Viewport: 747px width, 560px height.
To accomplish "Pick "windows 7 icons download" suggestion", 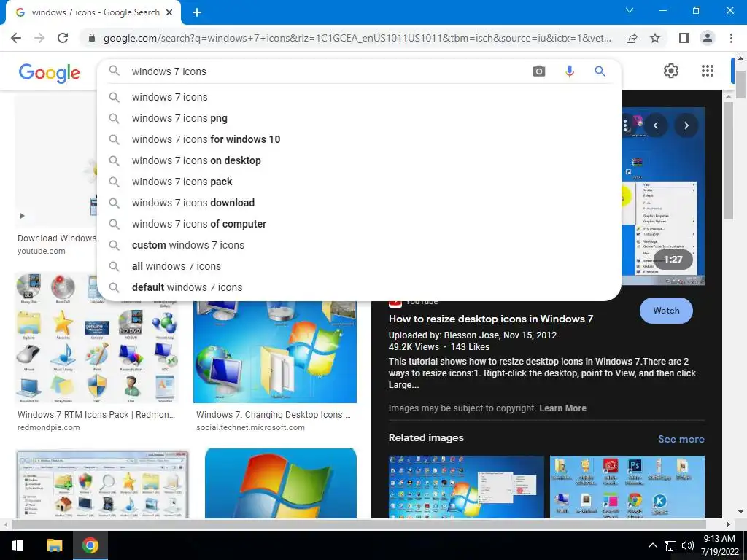I will 359,203.
